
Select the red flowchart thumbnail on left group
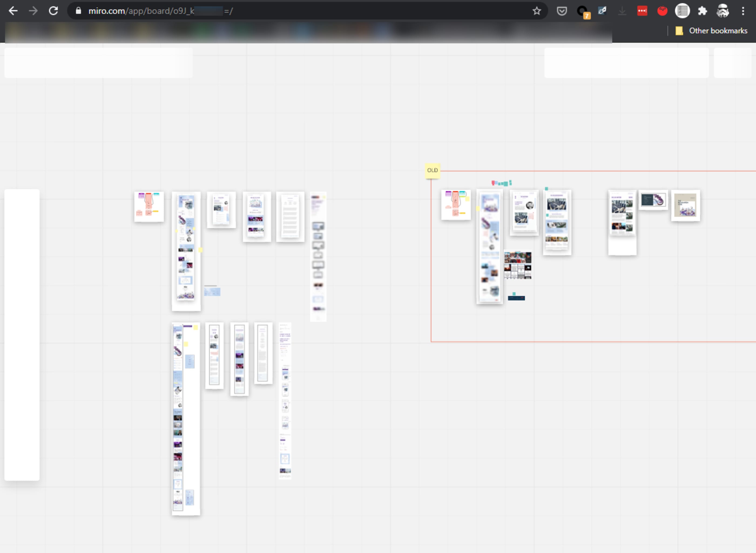[149, 207]
